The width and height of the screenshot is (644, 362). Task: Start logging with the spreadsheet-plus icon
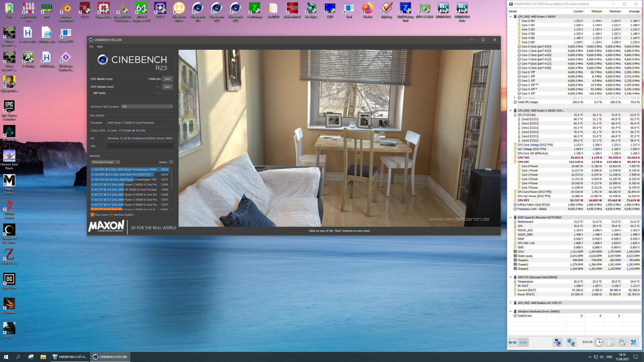coord(610,342)
